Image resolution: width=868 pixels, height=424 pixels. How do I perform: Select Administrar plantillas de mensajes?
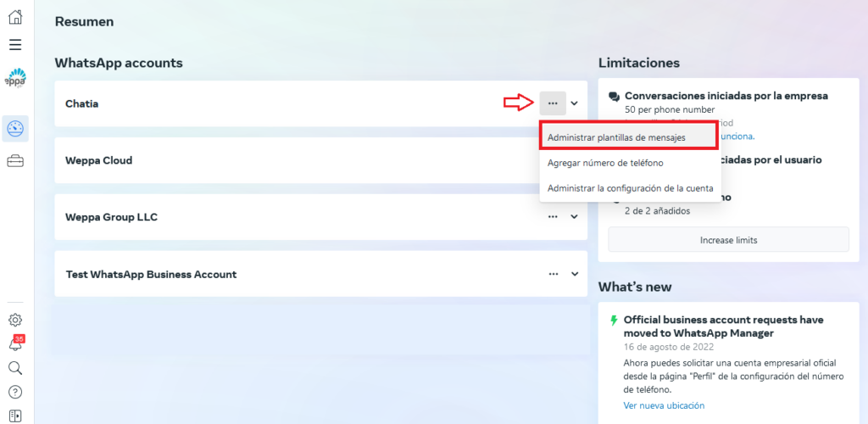pyautogui.click(x=628, y=138)
